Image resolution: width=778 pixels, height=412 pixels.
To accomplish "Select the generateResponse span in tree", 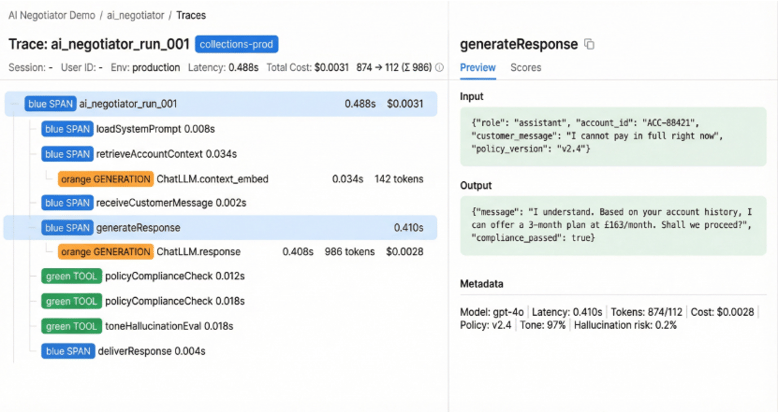I will (x=137, y=228).
